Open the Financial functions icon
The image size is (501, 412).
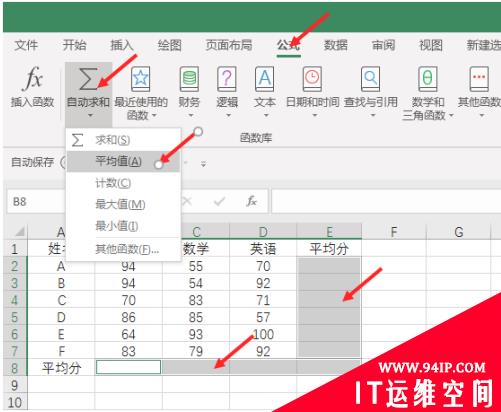point(189,79)
